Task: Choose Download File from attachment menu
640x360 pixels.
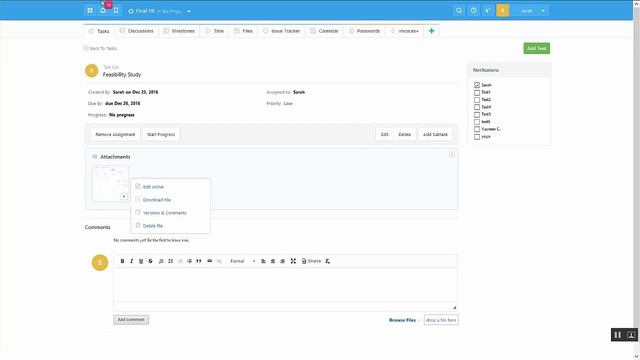Action: pyautogui.click(x=157, y=200)
